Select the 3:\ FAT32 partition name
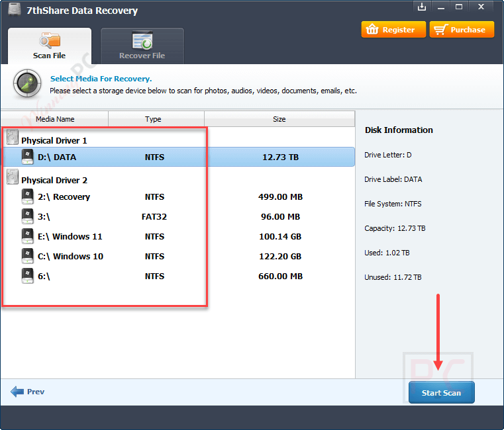The height and width of the screenshot is (430, 504). [44, 217]
